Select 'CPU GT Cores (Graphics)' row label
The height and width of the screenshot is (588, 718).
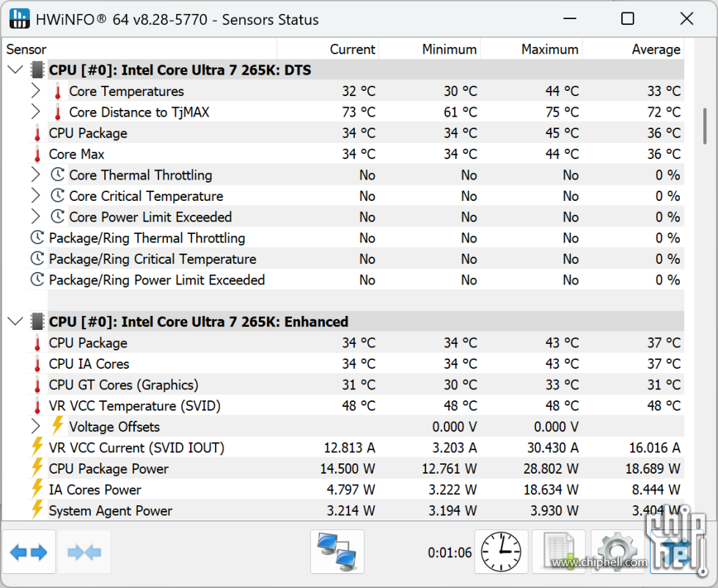[x=124, y=385]
